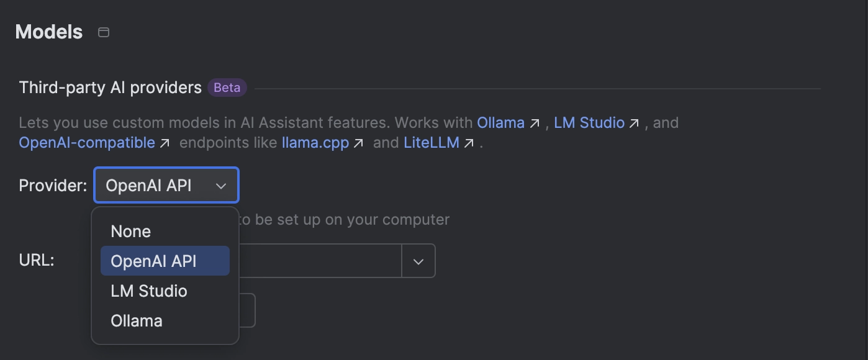868x360 pixels.
Task: Open the Provider combo box
Action: 166,184
